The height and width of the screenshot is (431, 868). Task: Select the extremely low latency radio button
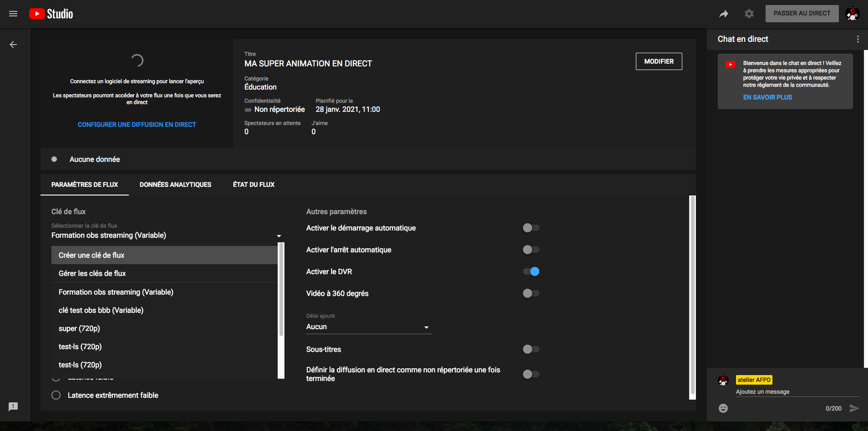pyautogui.click(x=56, y=395)
